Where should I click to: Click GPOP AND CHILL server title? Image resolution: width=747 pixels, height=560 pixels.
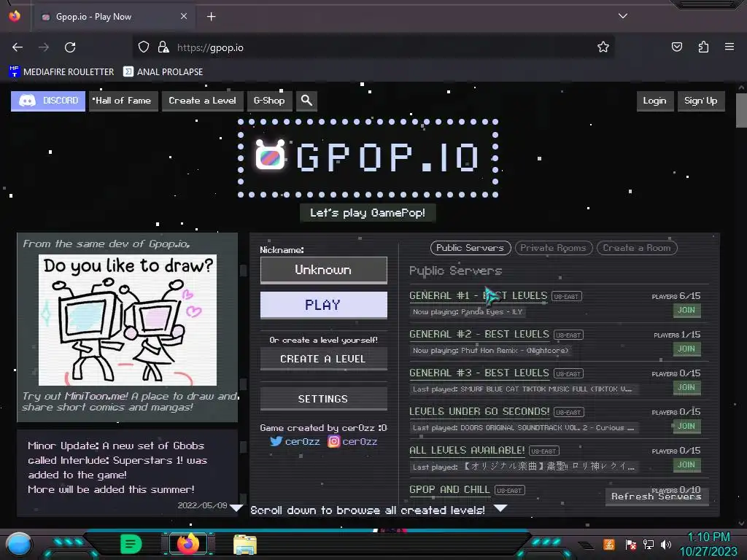click(x=449, y=489)
